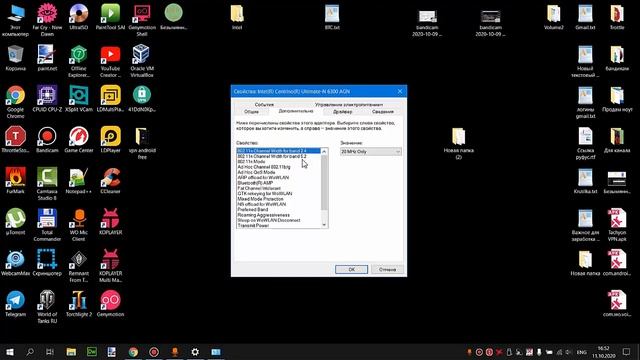Viewport: 640px width, 360px height.
Task: Close the adapter properties dialog
Action: 400,91
